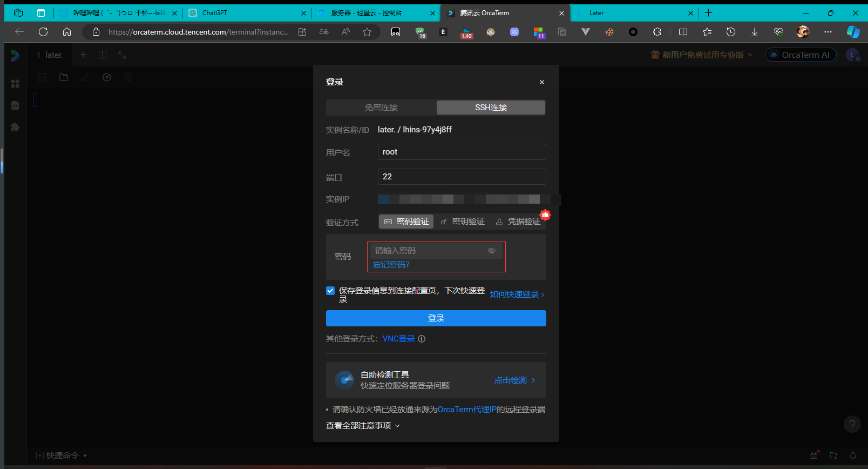Uncheck the save login info checkbox

(x=330, y=291)
